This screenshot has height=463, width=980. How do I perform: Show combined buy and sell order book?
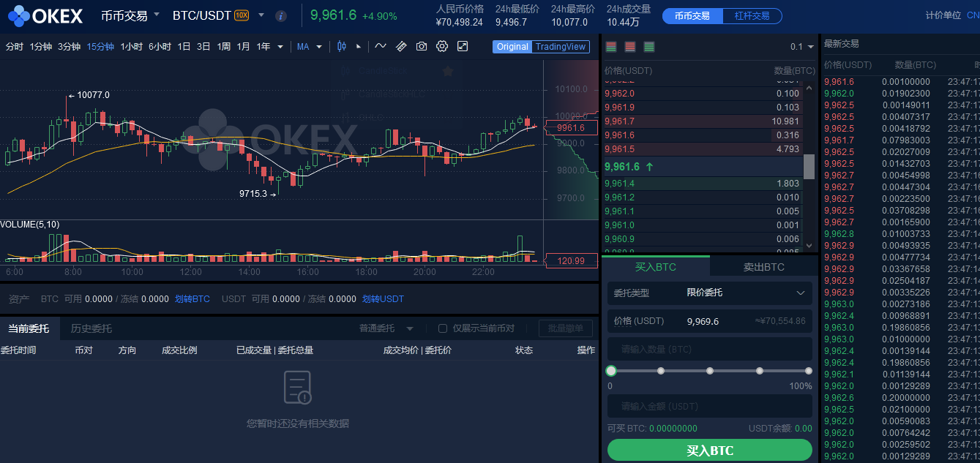[x=611, y=46]
